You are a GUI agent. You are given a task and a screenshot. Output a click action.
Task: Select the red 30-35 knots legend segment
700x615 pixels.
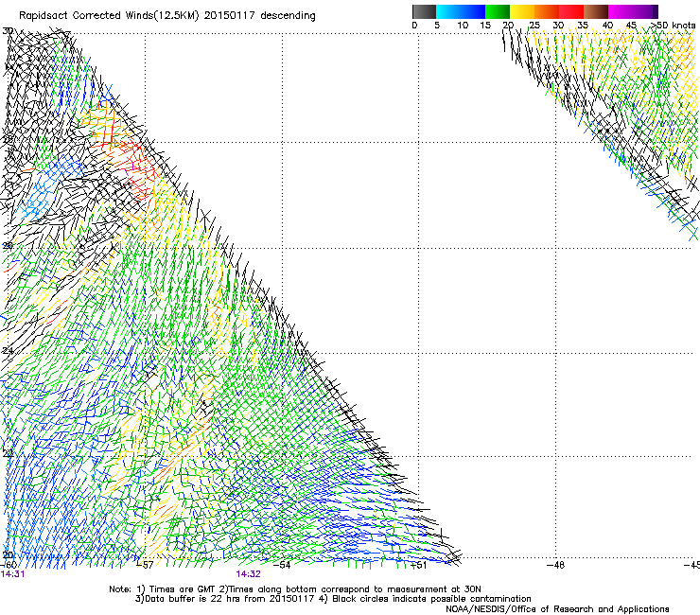coord(571,11)
